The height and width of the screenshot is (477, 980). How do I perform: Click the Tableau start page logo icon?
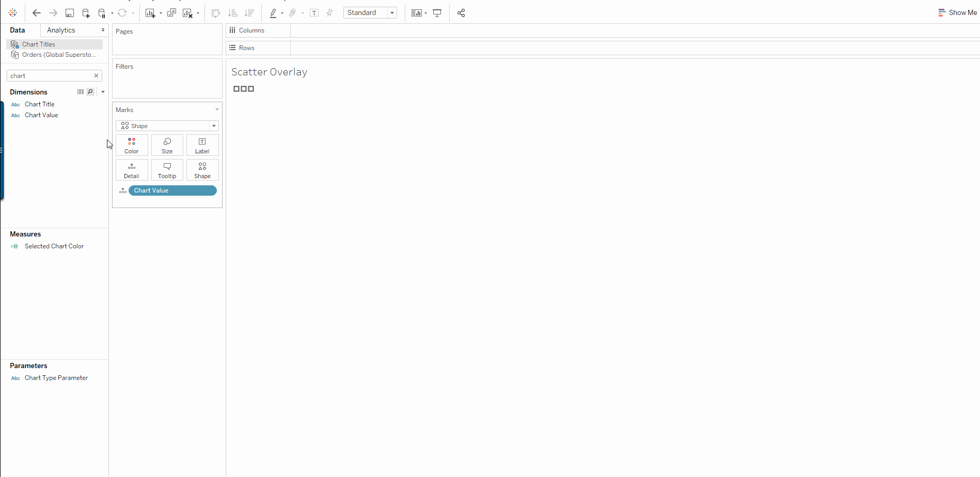(13, 13)
